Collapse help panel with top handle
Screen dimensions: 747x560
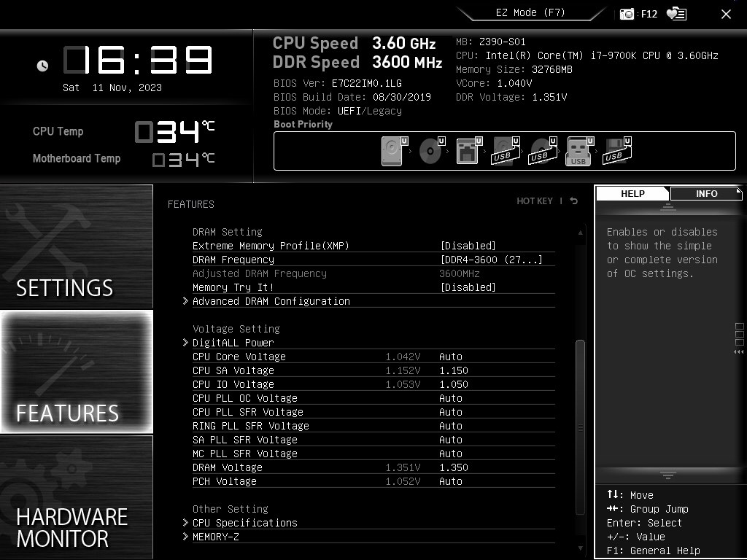(x=668, y=207)
